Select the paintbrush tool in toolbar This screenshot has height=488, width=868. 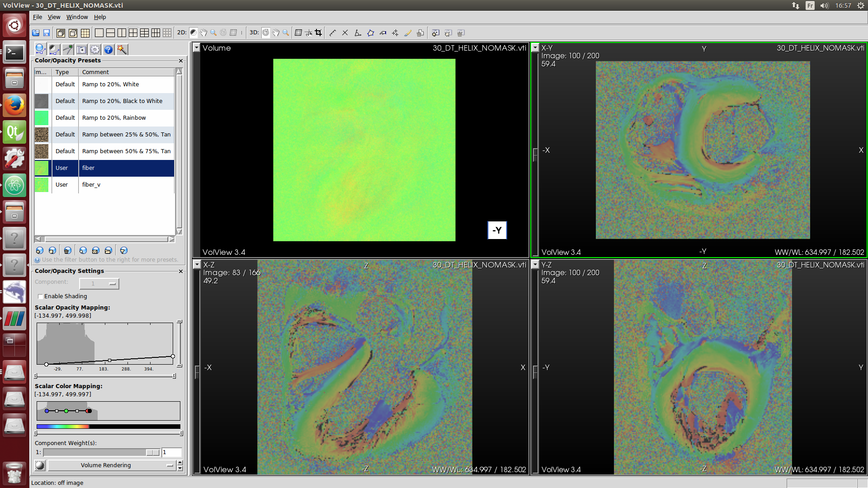tap(408, 33)
